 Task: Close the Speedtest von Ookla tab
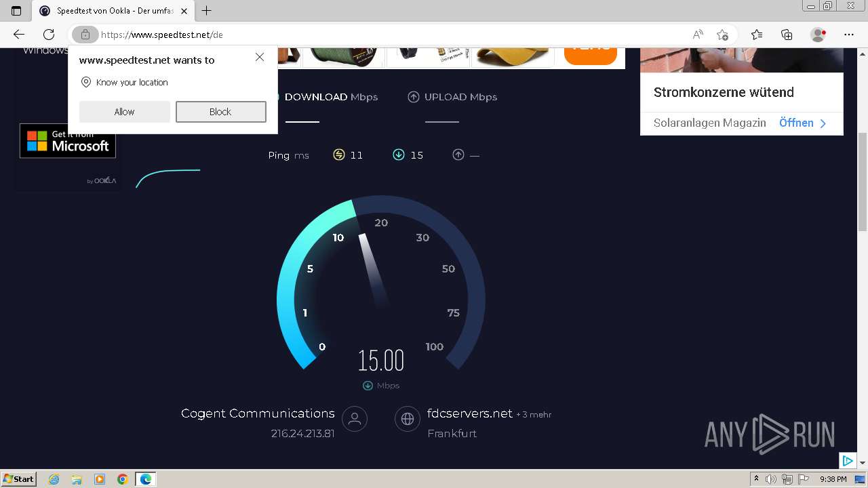point(184,11)
